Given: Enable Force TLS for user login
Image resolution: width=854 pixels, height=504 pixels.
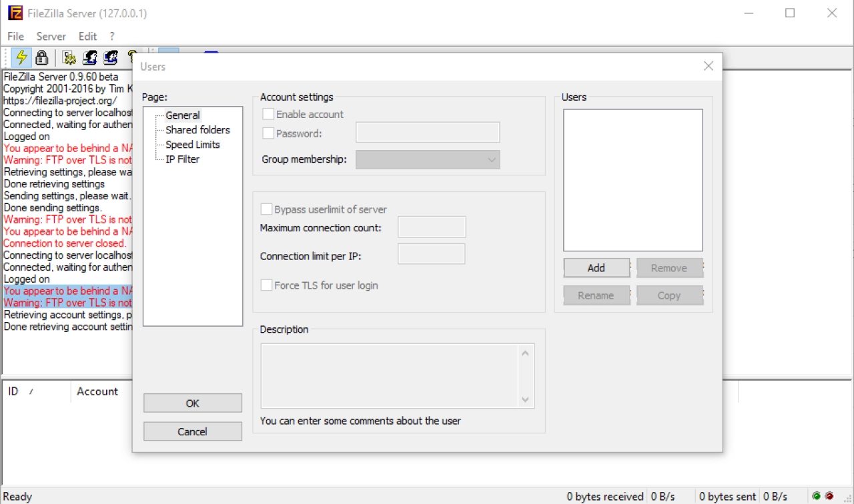Looking at the screenshot, I should click(266, 285).
